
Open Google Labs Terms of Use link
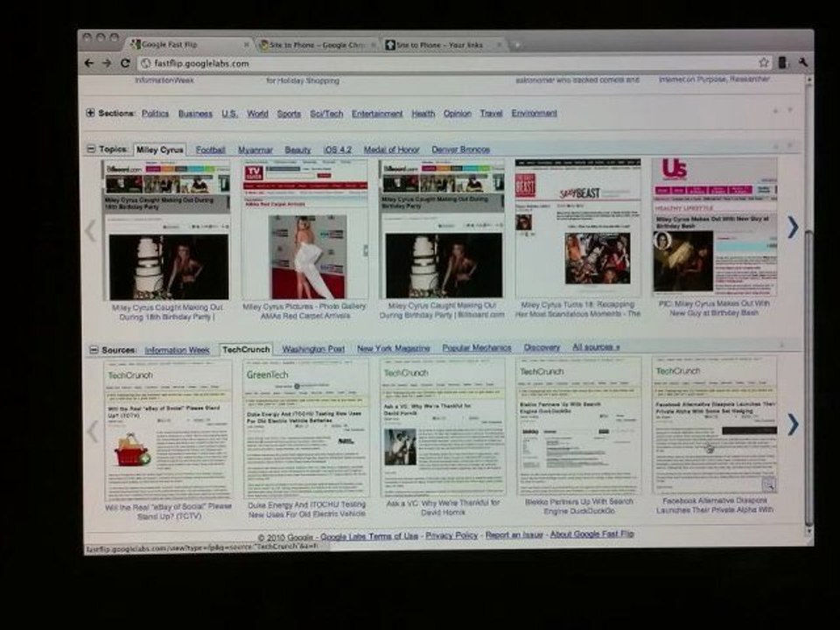[369, 535]
